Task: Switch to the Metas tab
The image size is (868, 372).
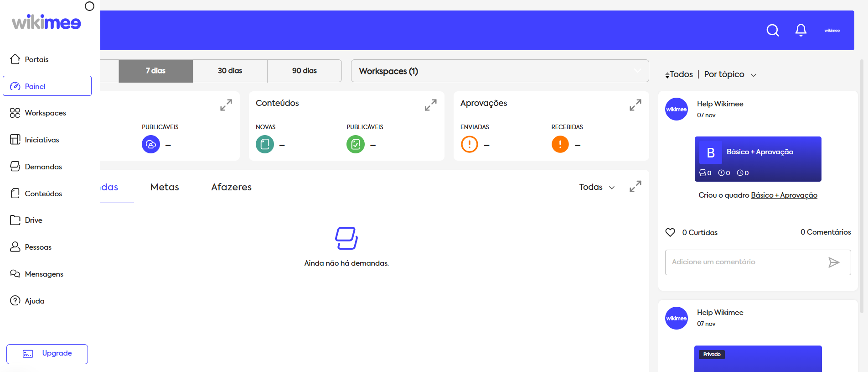Action: (x=165, y=187)
